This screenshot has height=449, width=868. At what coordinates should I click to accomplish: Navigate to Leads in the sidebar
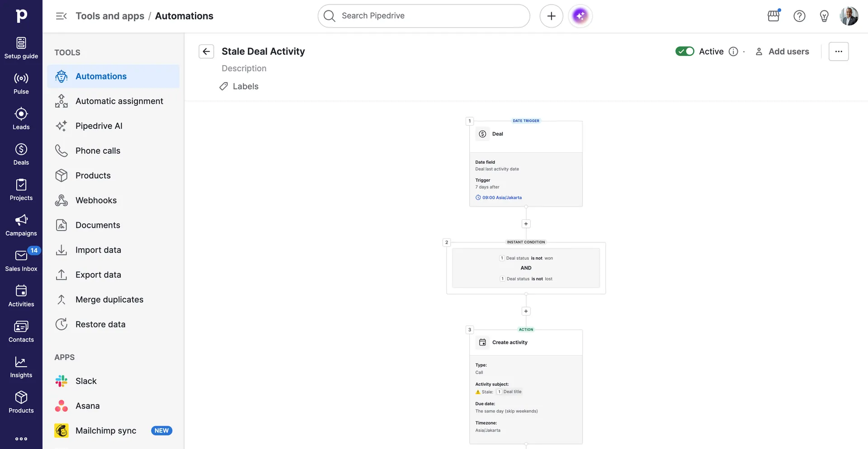(21, 118)
